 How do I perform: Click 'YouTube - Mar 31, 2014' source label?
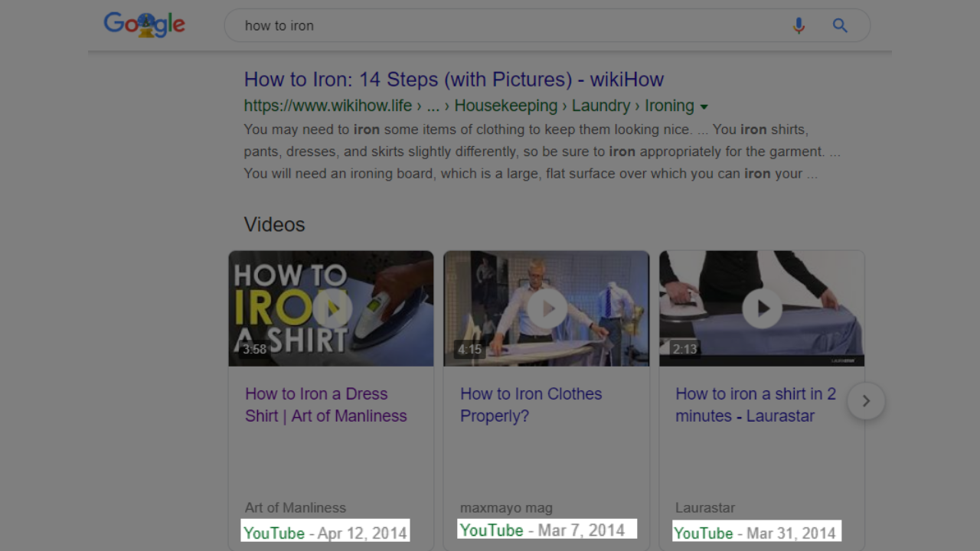pyautogui.click(x=756, y=533)
